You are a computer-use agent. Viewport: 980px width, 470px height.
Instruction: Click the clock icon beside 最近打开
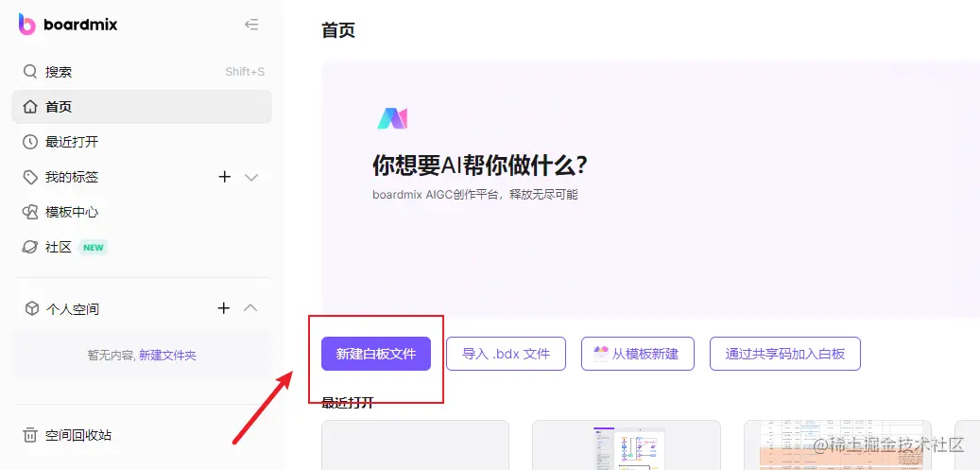pyautogui.click(x=30, y=142)
